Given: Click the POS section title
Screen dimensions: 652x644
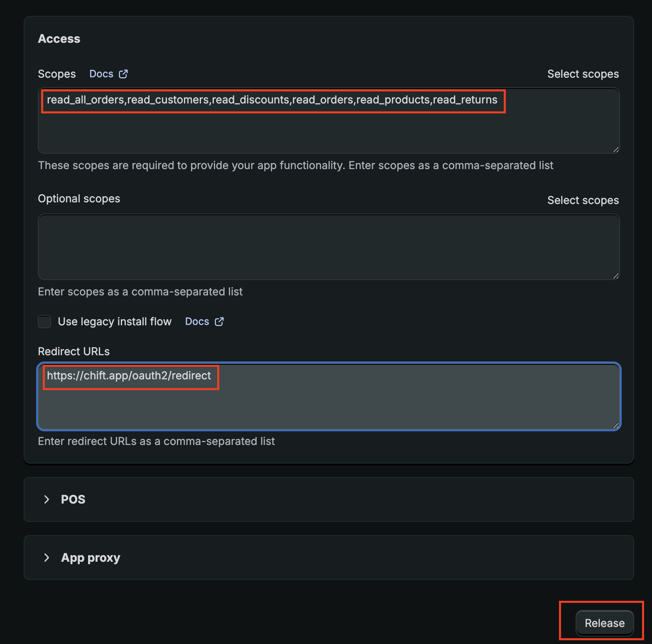Looking at the screenshot, I should pos(73,499).
